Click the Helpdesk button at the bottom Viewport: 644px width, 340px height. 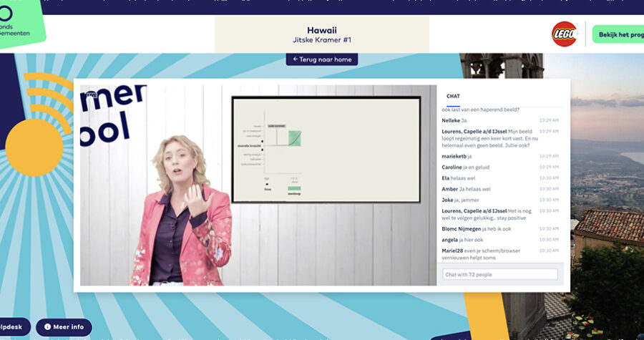15,327
